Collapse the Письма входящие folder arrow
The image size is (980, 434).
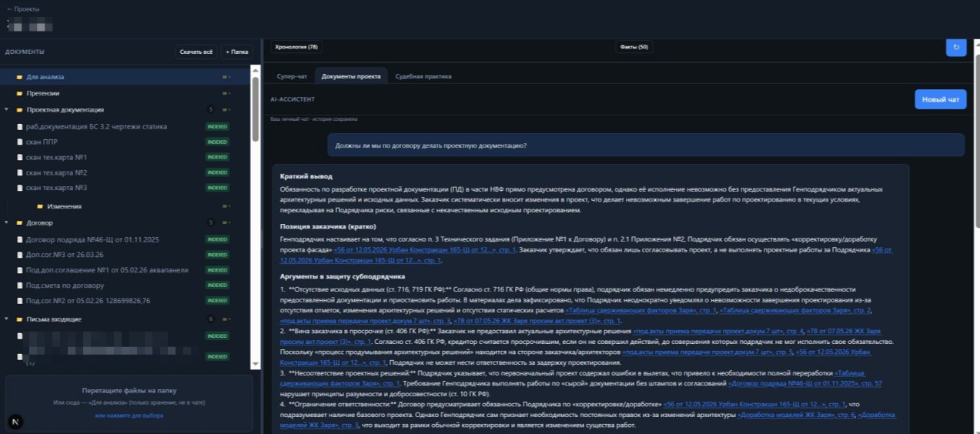coord(7,319)
